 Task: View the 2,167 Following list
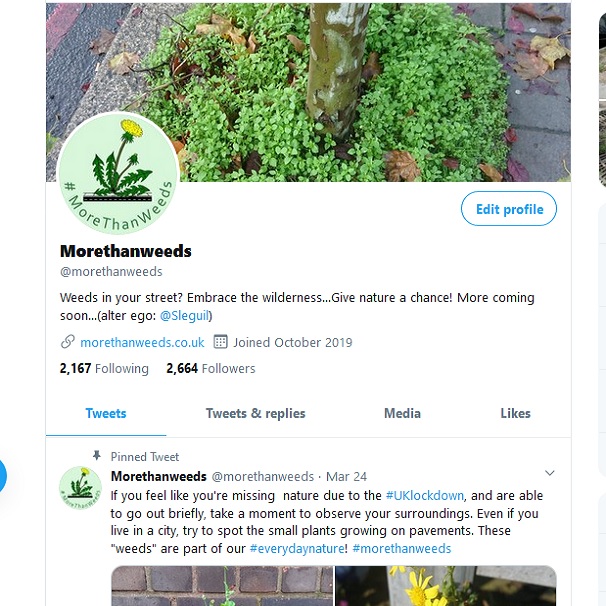104,368
